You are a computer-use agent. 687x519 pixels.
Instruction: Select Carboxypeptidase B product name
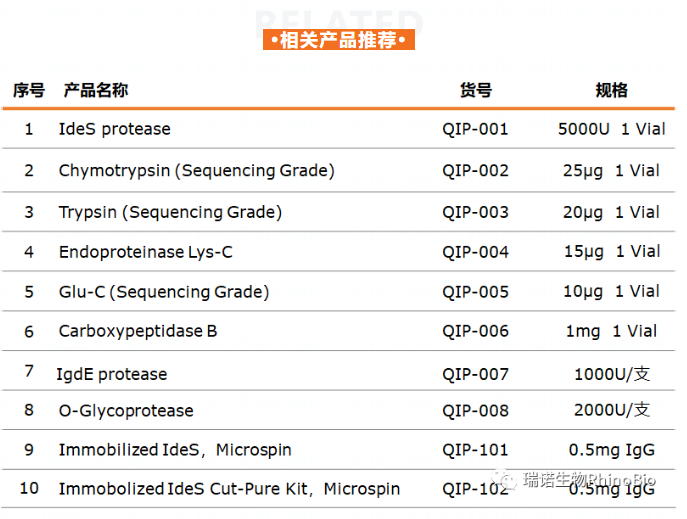coord(138,331)
